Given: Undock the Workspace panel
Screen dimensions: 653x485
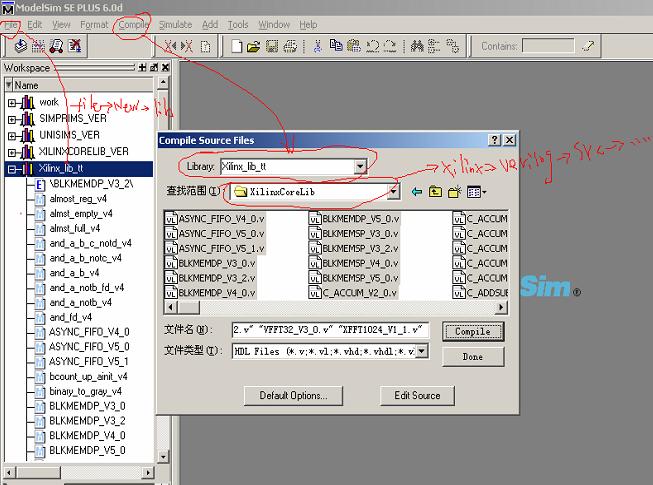Looking at the screenshot, I should tap(154, 67).
